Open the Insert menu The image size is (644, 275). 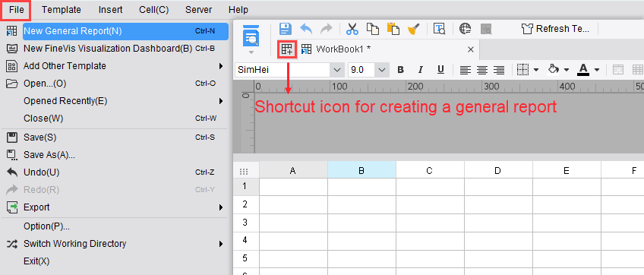click(110, 10)
